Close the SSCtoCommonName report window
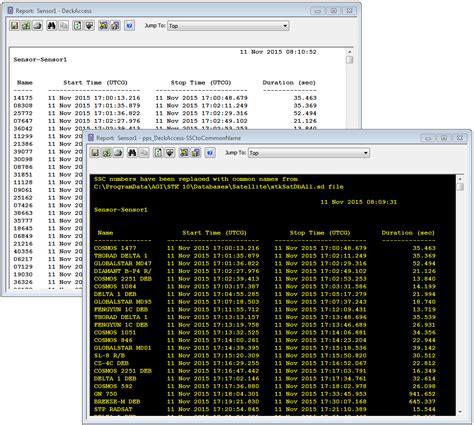The height and width of the screenshot is (425, 474). tap(459, 138)
